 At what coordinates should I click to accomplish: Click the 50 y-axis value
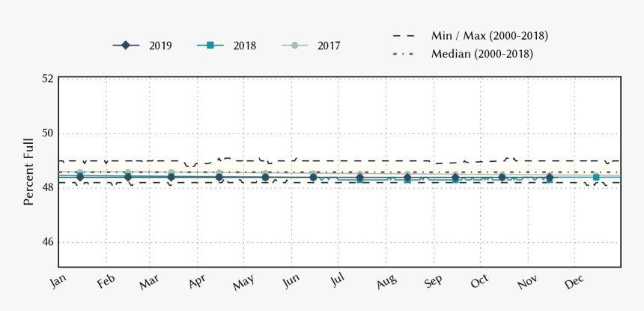(49, 133)
